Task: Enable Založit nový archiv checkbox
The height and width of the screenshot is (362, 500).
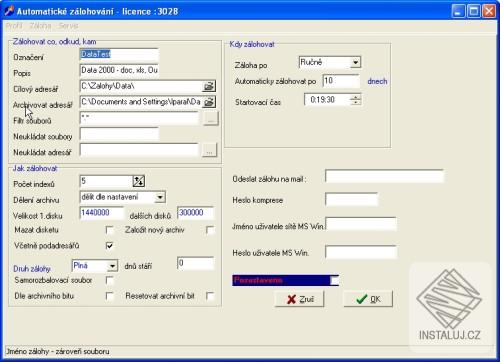Action: pos(210,230)
